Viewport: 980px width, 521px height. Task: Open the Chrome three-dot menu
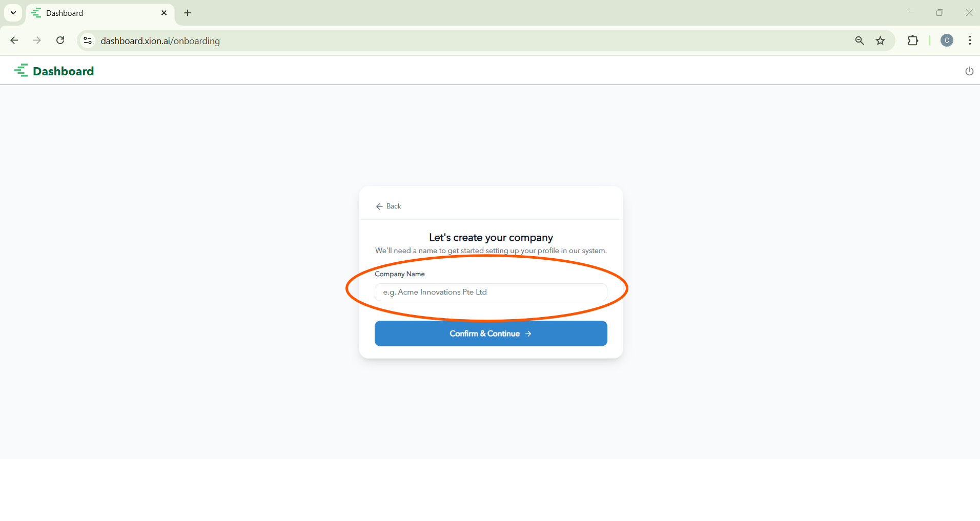click(970, 40)
